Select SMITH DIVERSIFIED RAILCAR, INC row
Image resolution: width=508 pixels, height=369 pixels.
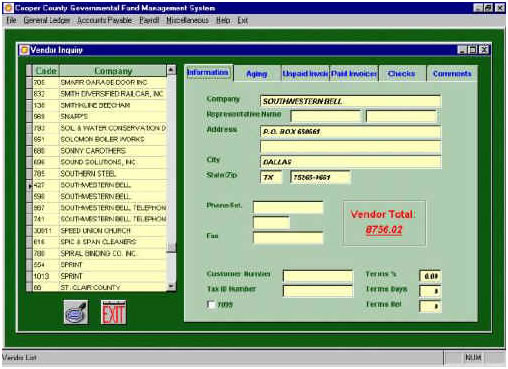[99, 94]
